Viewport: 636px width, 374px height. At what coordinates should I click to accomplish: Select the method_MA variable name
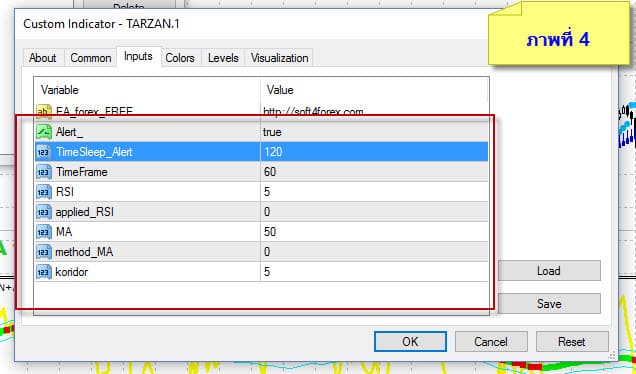pyautogui.click(x=84, y=252)
